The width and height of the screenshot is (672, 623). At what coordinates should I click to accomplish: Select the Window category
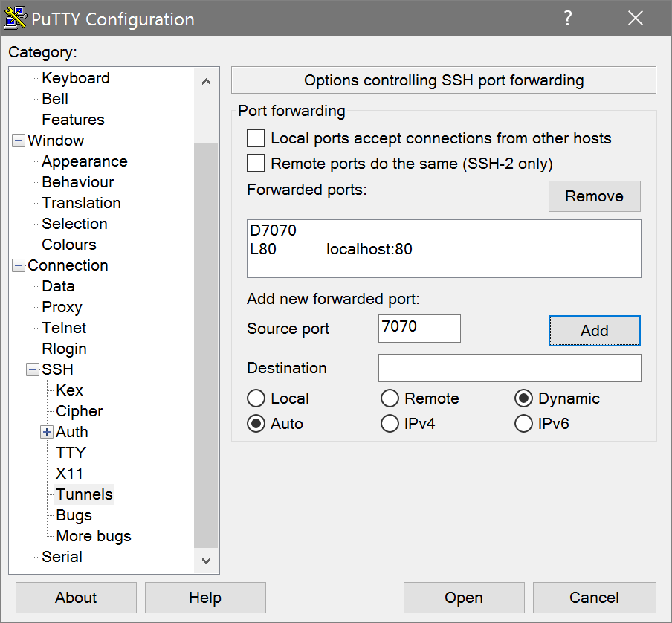click(56, 141)
